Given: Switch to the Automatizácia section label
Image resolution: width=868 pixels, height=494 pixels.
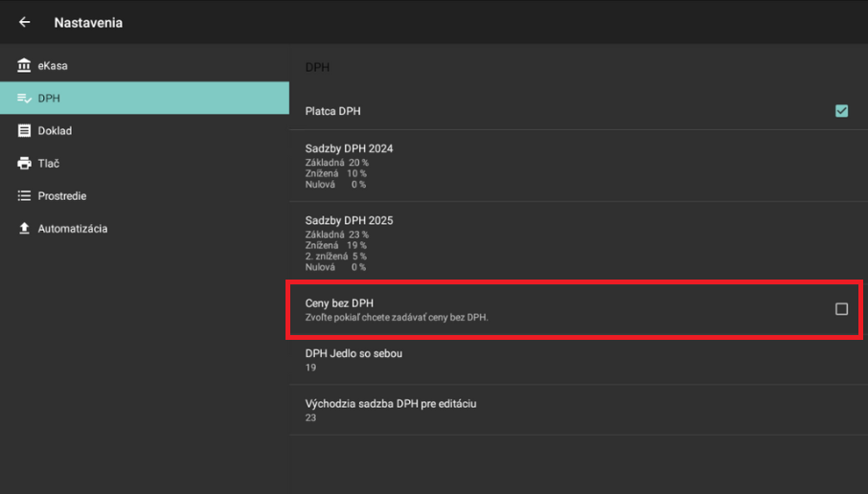Looking at the screenshot, I should click(73, 229).
